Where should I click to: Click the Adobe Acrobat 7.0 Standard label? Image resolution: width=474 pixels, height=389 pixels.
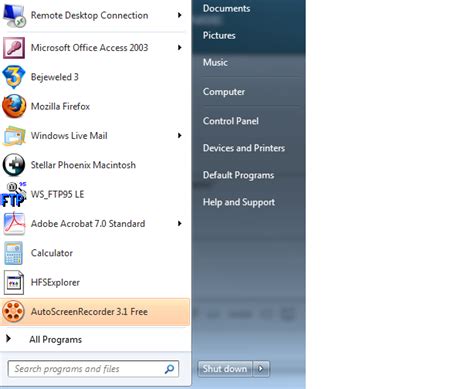88,224
